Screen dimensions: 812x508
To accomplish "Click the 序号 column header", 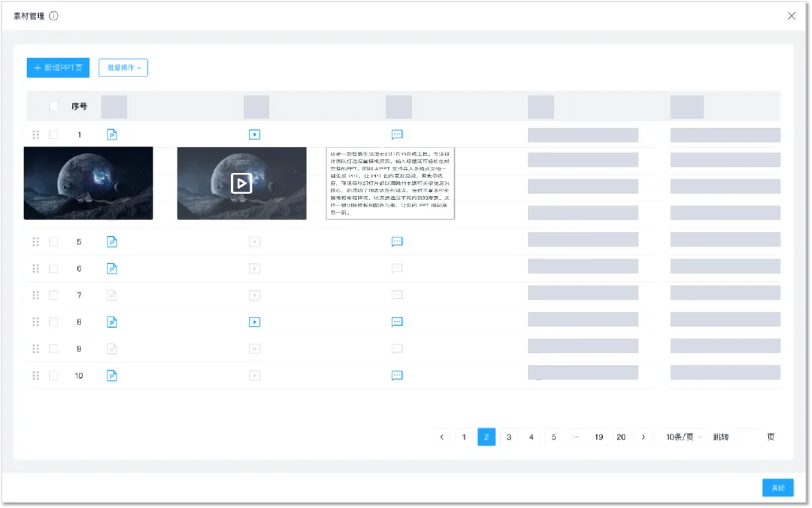I will click(x=79, y=106).
